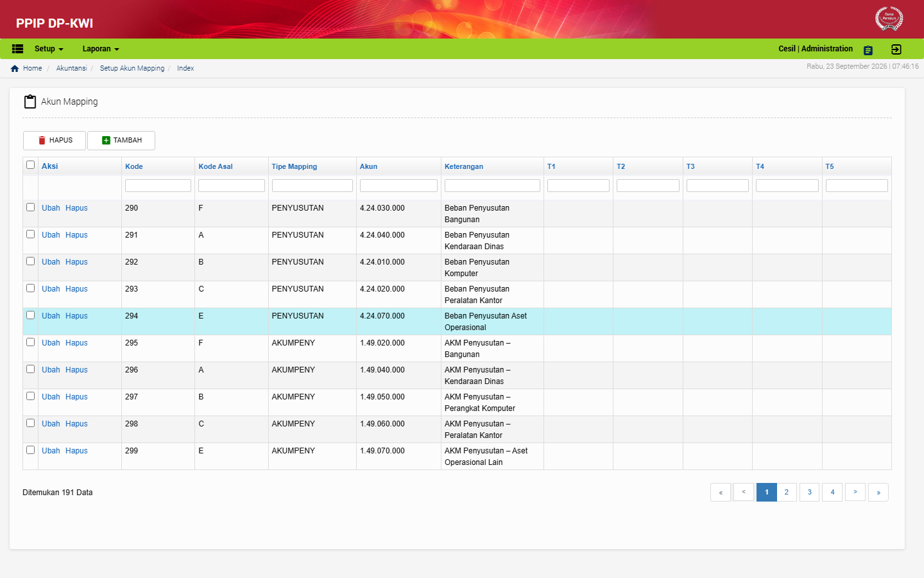This screenshot has height=578, width=924.
Task: Click the TAMBAH add button
Action: coord(121,141)
